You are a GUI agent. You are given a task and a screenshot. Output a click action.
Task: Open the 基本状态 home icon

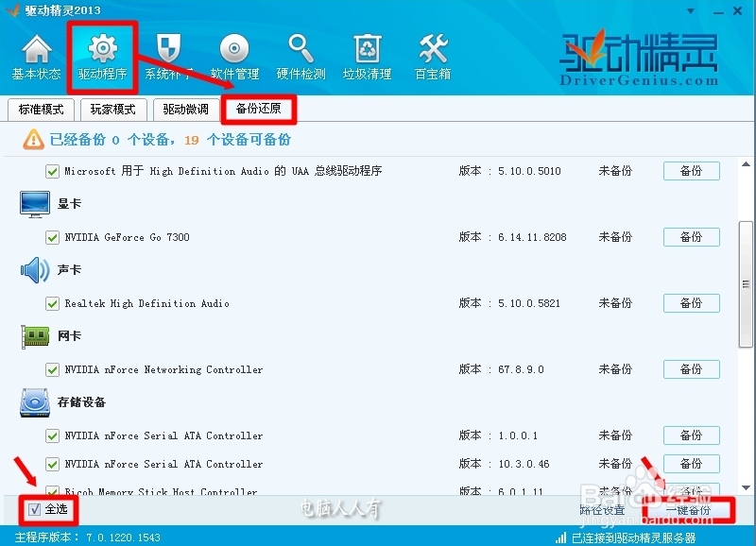click(x=36, y=49)
